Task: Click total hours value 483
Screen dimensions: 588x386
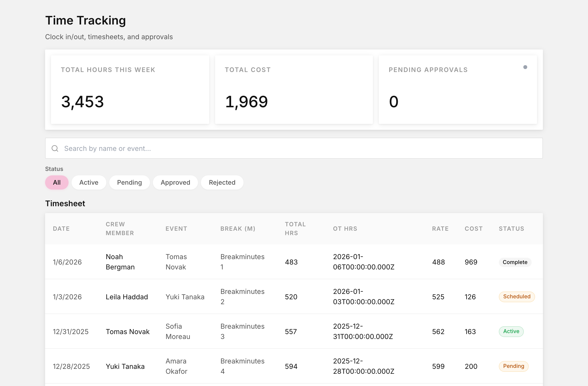Action: pos(291,262)
